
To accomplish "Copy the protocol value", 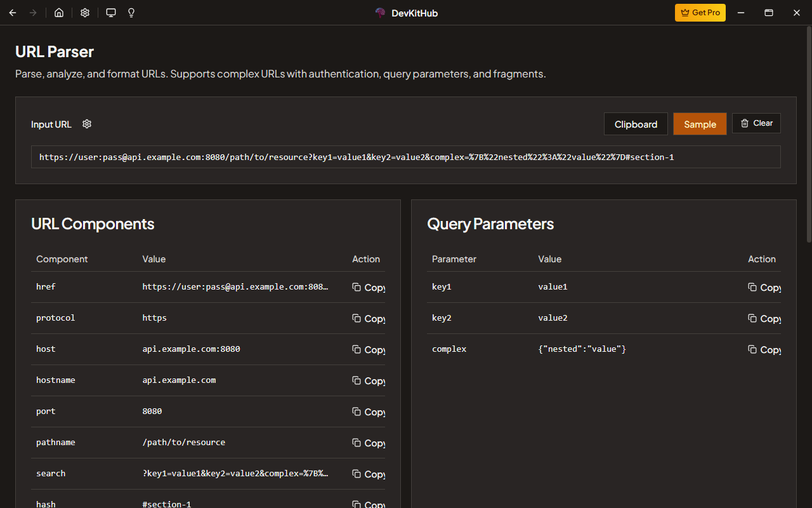I will (369, 318).
